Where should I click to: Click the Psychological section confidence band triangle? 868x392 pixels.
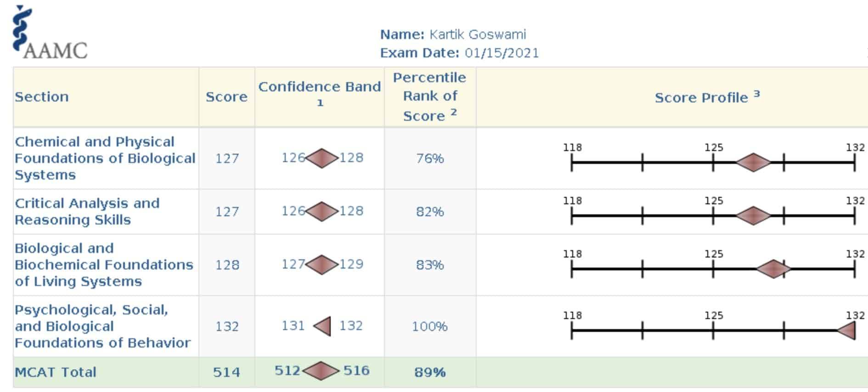tap(322, 326)
